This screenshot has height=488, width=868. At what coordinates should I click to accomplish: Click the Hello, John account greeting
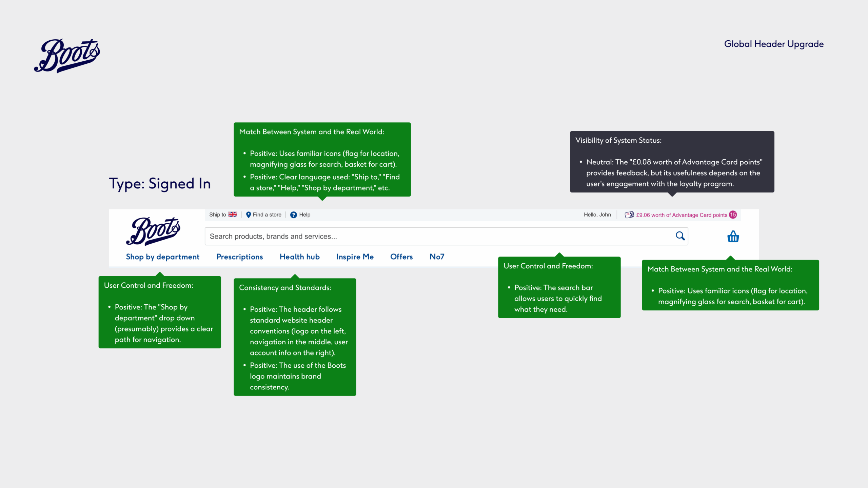coord(597,215)
